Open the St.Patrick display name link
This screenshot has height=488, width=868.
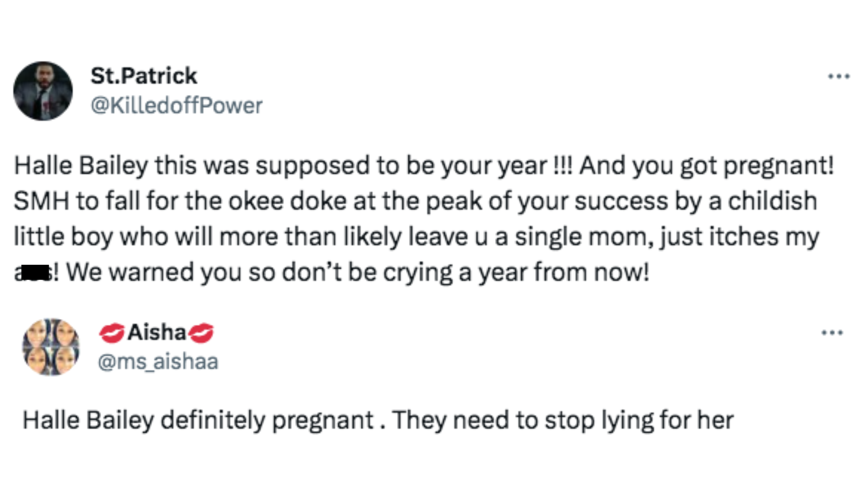(144, 76)
